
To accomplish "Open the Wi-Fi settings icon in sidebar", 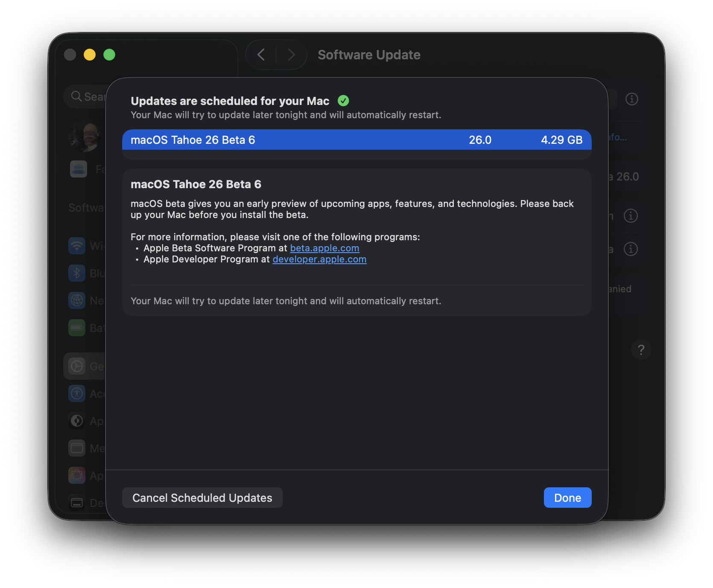I will (77, 246).
